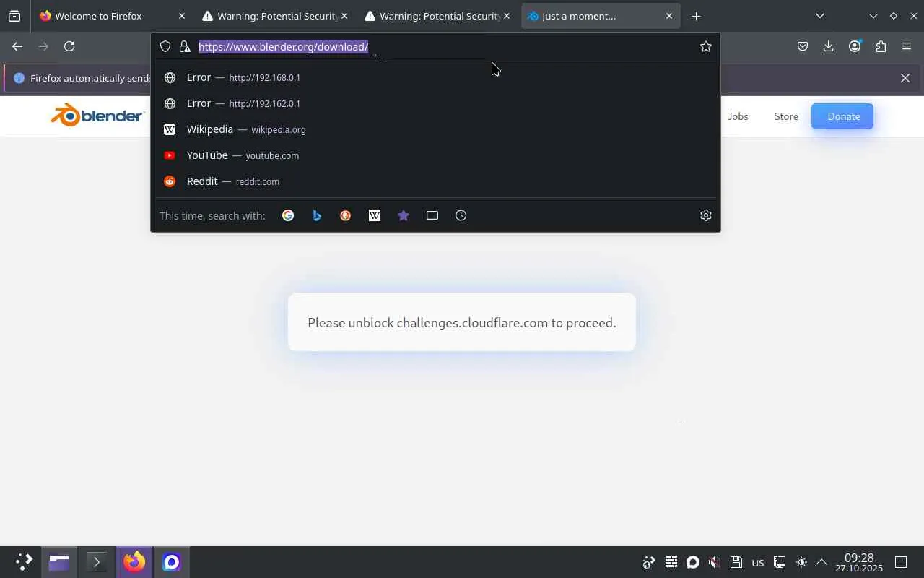
Task: Open the Firefox downloads panel
Action: [x=828, y=46]
